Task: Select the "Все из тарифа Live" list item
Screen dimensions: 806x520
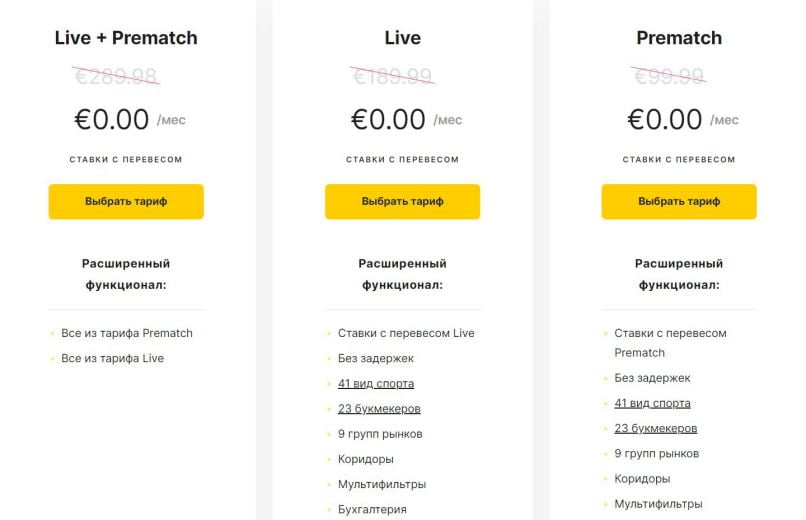Action: 112,358
